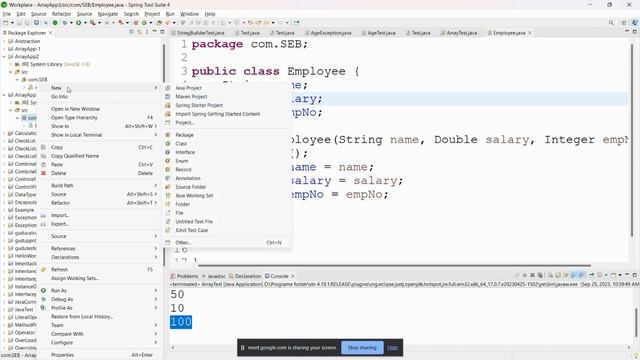
Task: Expand the Compare With submenu arrow
Action: (156, 334)
